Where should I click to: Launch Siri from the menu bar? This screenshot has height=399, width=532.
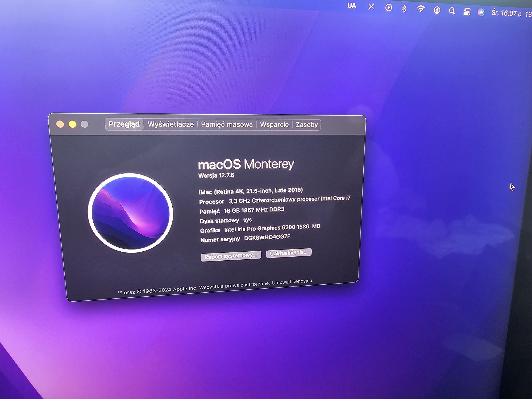pos(481,12)
